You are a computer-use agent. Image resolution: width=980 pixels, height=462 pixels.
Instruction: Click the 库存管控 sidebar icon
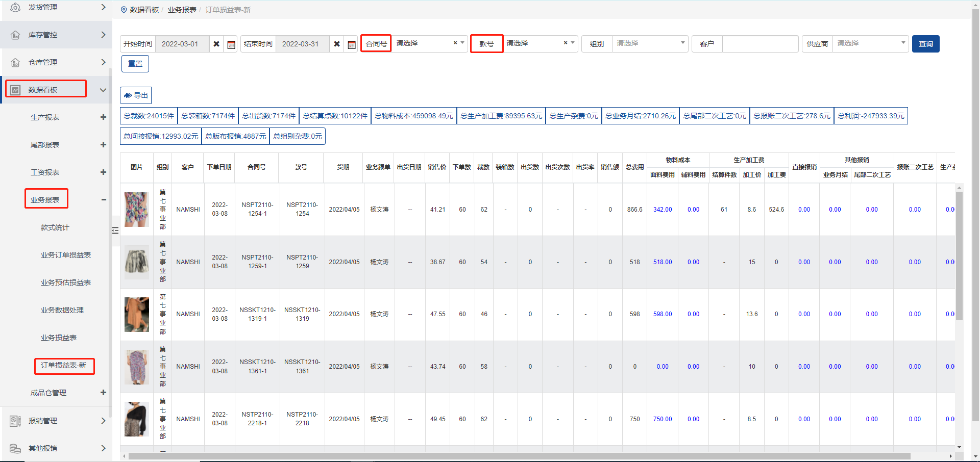15,35
